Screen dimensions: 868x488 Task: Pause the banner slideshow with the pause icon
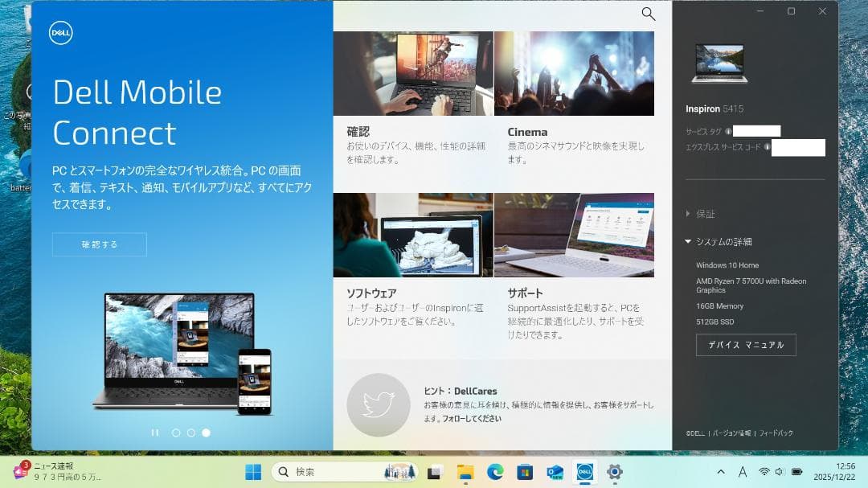point(155,433)
